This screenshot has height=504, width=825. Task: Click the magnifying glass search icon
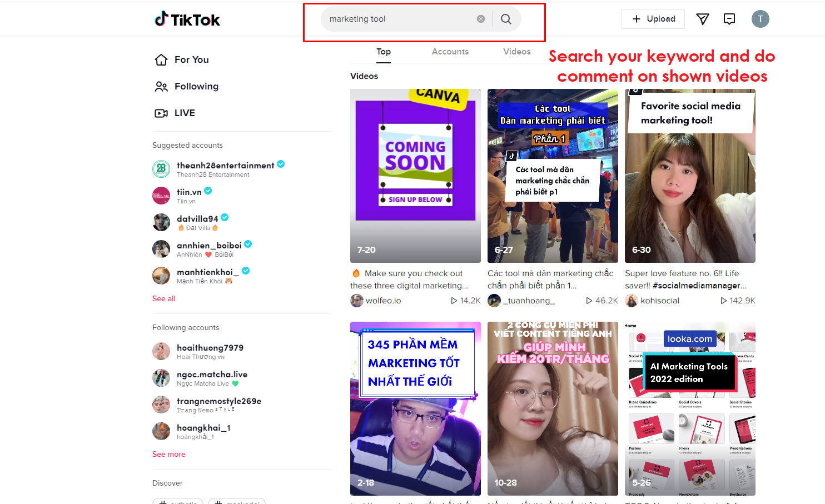coord(506,19)
